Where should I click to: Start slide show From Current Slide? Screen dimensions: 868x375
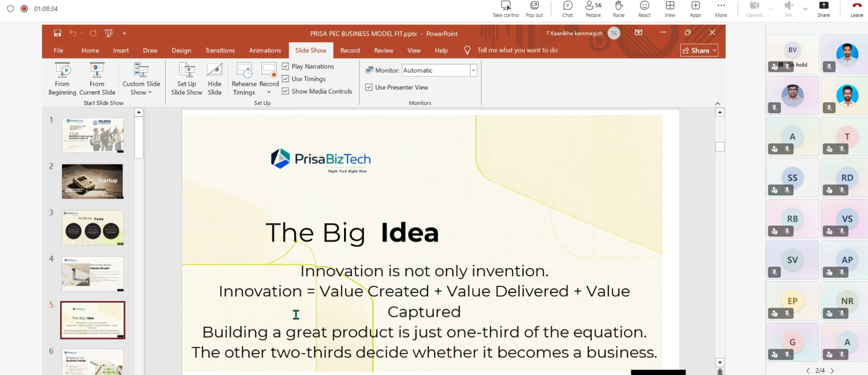coord(97,79)
